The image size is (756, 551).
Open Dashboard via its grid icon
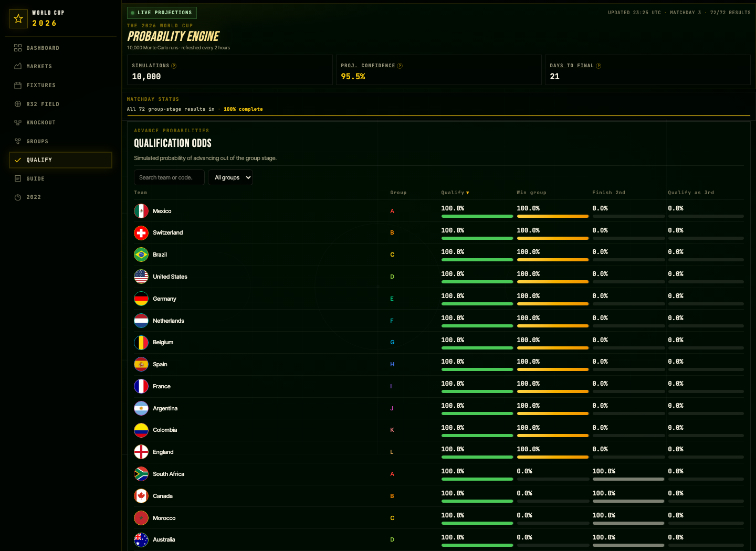18,48
